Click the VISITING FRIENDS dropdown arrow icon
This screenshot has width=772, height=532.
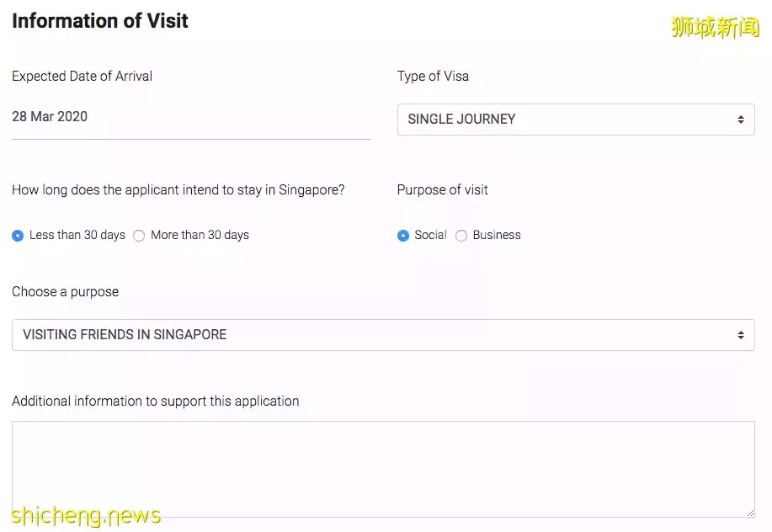[741, 335]
